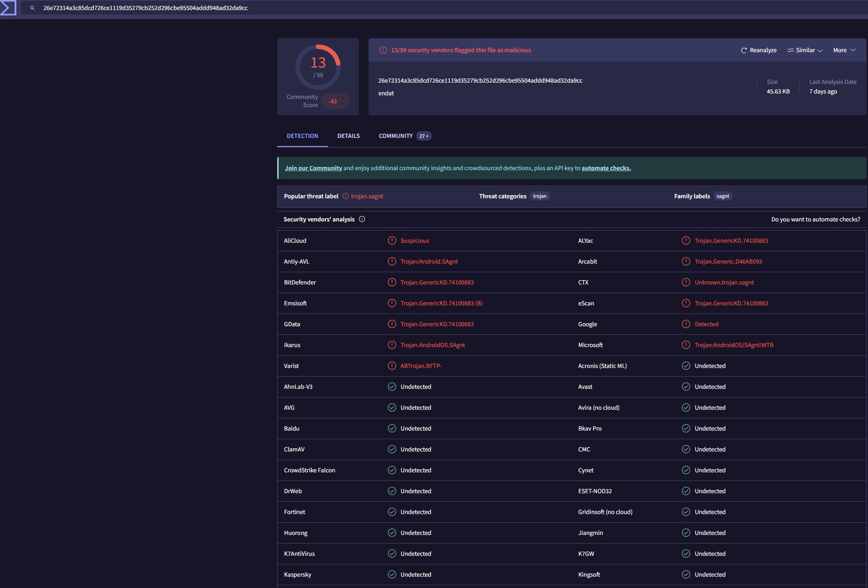Click Varist's detection alert icon
Screen dimensions: 868x588
tap(392, 366)
